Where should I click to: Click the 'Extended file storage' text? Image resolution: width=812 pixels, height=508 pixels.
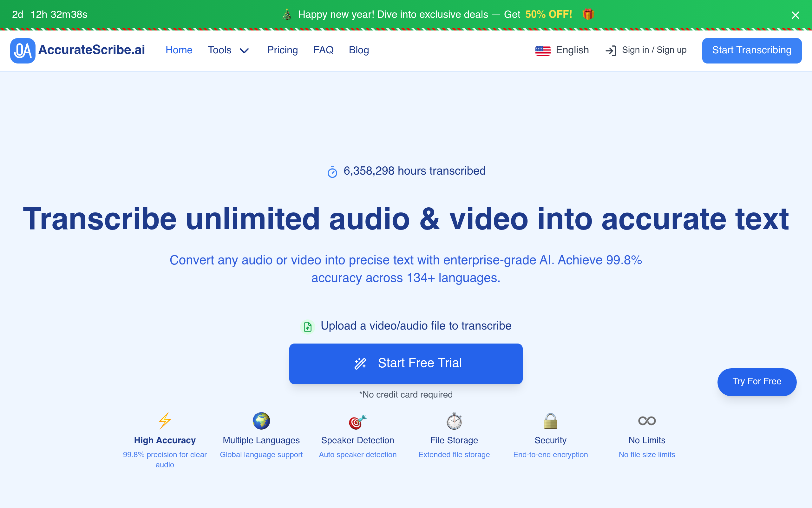coord(454,455)
